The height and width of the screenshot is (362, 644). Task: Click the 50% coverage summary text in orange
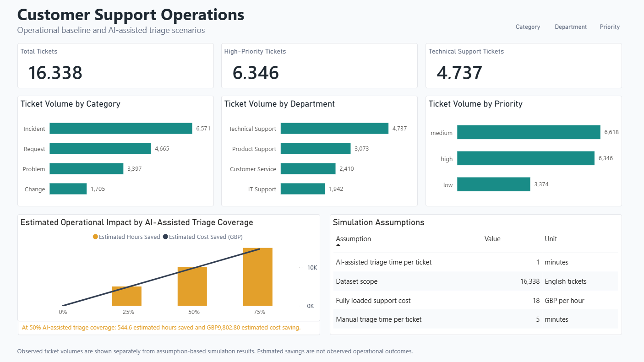click(161, 328)
